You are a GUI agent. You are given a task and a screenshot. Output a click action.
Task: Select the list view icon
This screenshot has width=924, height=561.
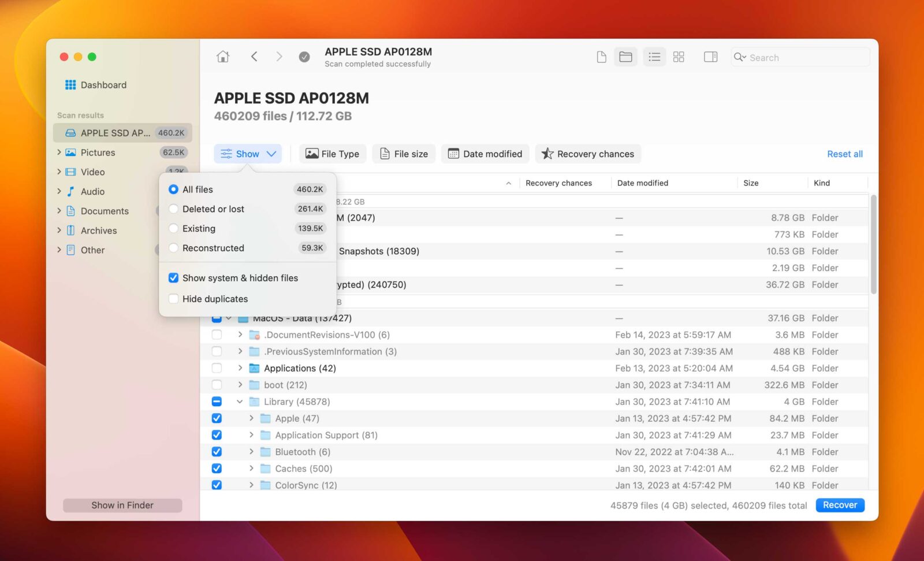tap(654, 57)
